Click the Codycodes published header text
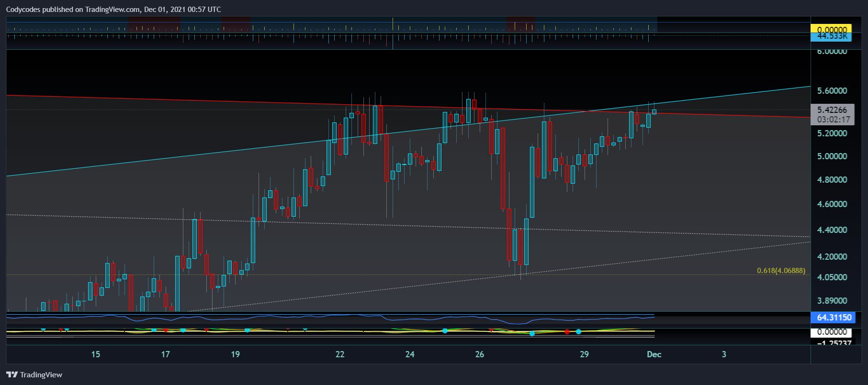Image resolution: width=868 pixels, height=385 pixels. tap(113, 10)
